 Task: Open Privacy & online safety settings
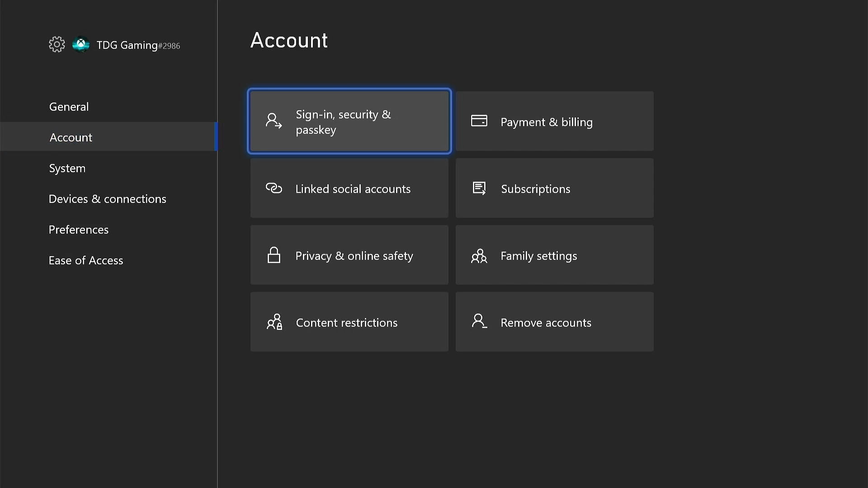click(x=349, y=255)
